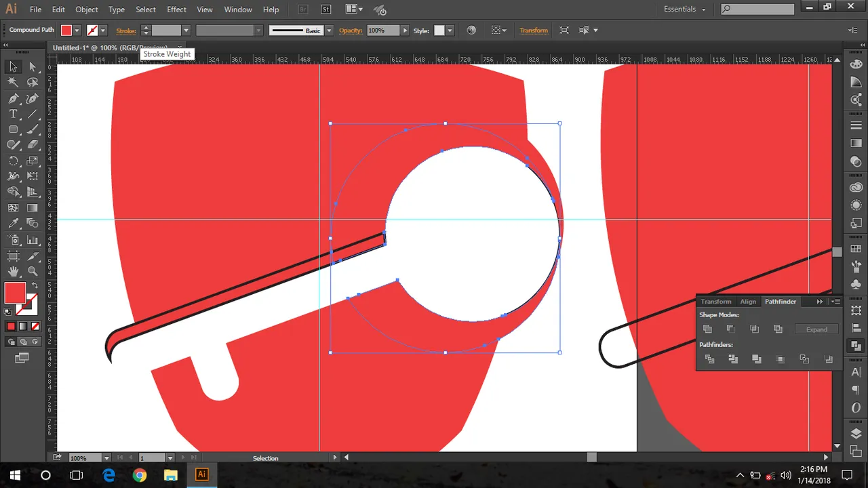Select the Shaper pencil tool
868x488 pixels.
coord(13,145)
